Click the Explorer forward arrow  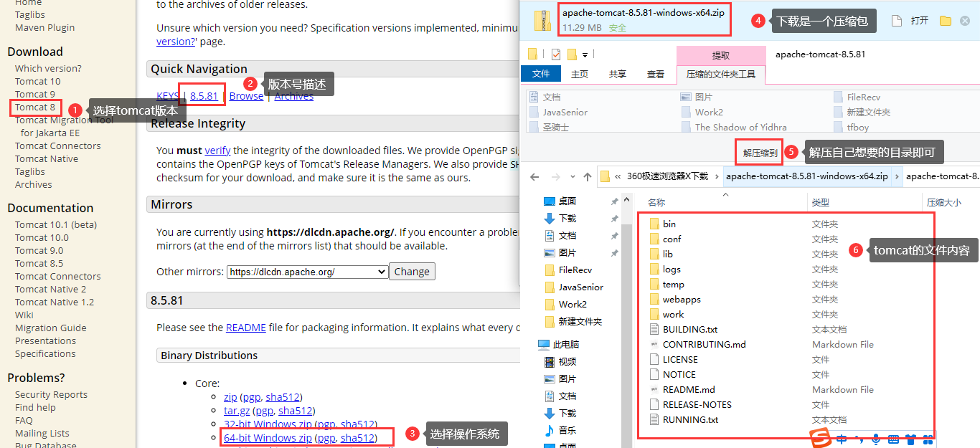555,176
